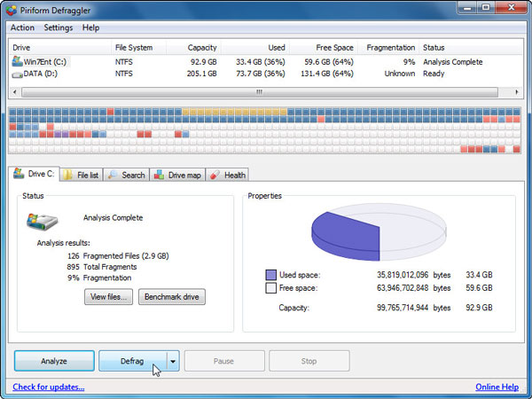Open the Action menu
The image size is (532, 399).
22,27
